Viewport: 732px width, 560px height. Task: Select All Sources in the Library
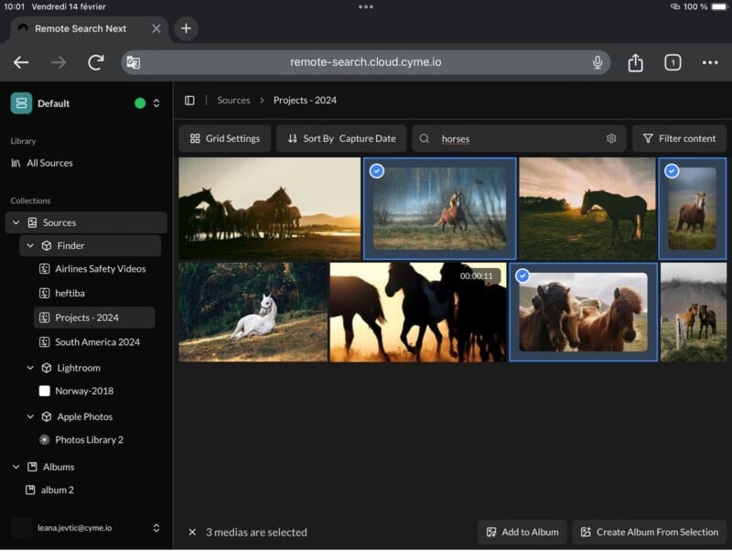click(x=49, y=163)
